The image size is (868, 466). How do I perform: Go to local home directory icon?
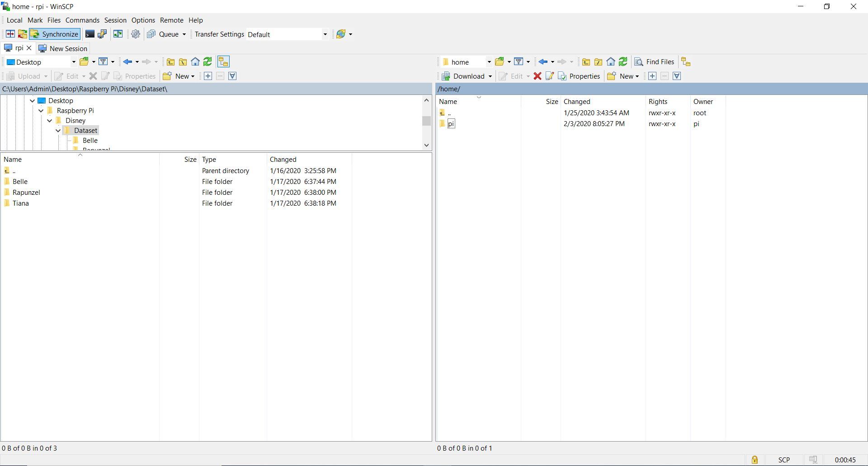(195, 62)
